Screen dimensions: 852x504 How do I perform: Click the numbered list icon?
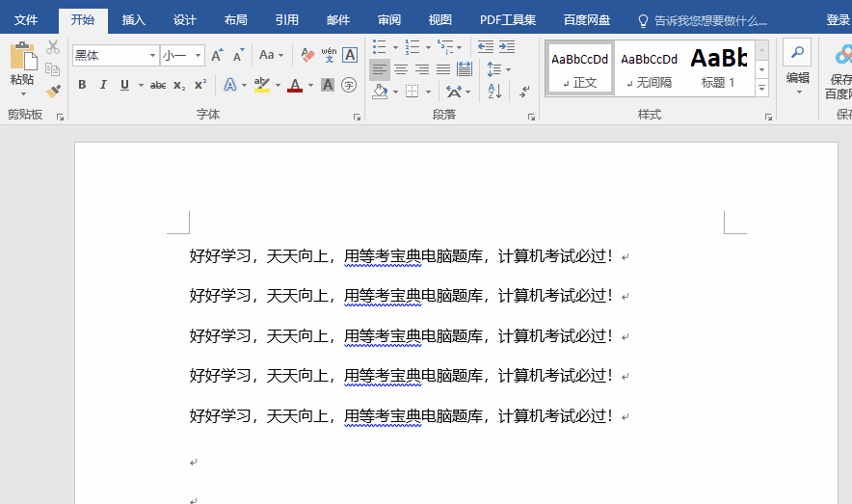[x=413, y=46]
